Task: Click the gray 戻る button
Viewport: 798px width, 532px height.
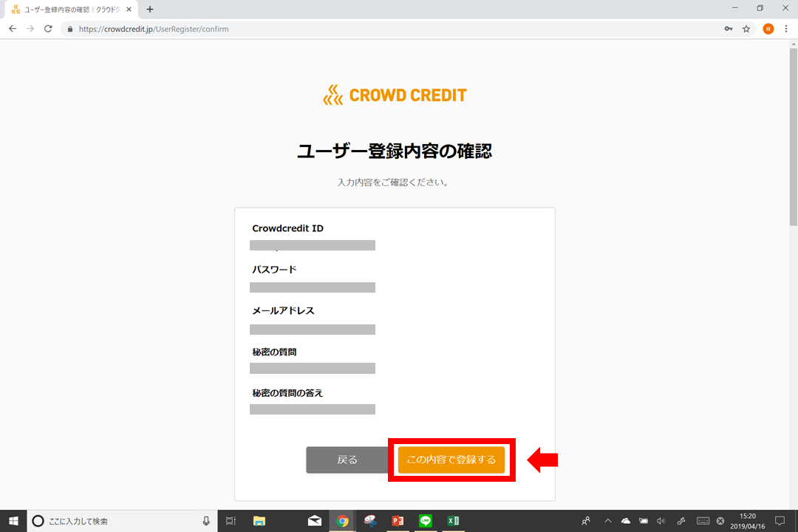Action: tap(347, 460)
